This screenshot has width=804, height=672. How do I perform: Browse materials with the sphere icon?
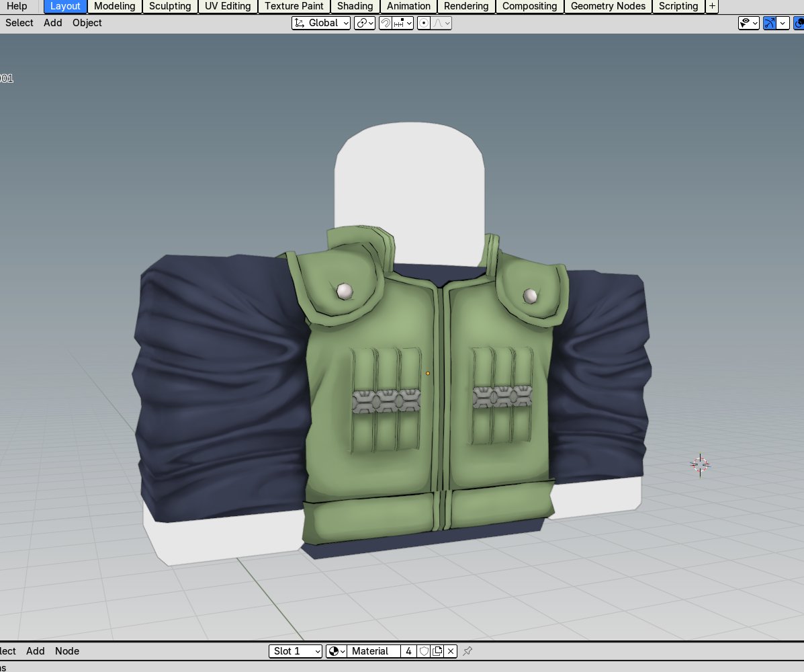[x=337, y=651]
